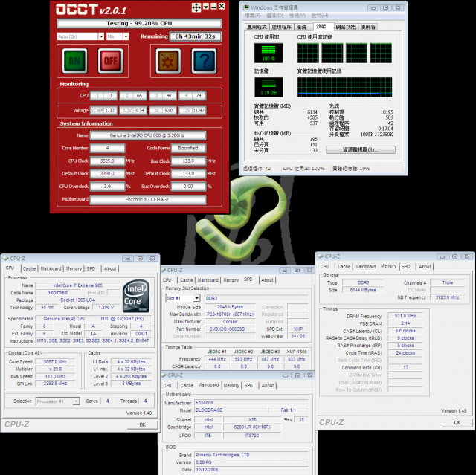Select Cache tab in CPU-Z Mainboard window
476x475 pixels.
187,386
